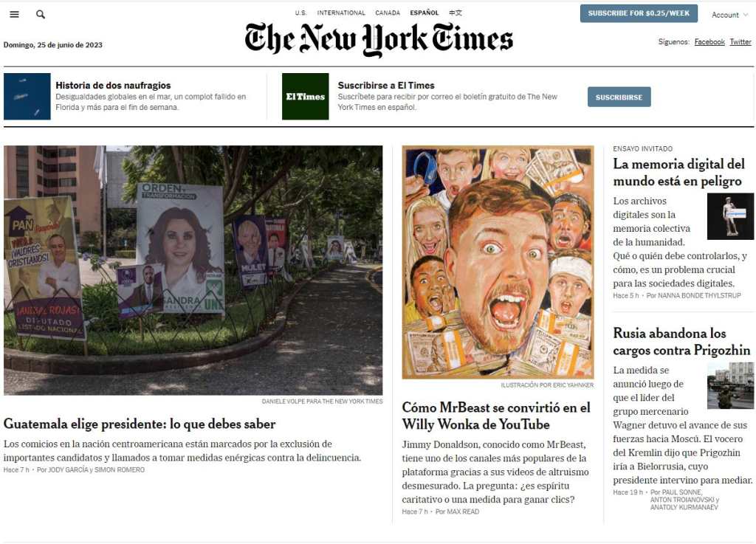Follow the Facebook link
The image size is (756, 544).
pos(709,42)
